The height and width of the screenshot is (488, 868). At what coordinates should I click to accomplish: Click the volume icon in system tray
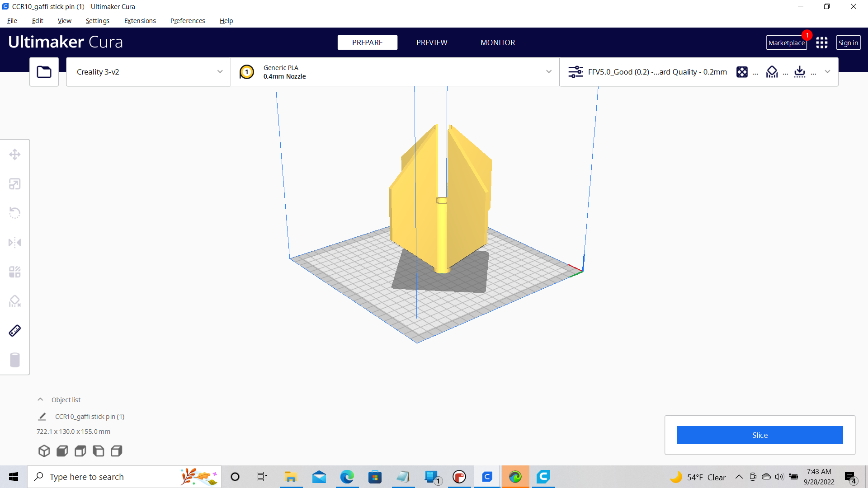point(779,477)
